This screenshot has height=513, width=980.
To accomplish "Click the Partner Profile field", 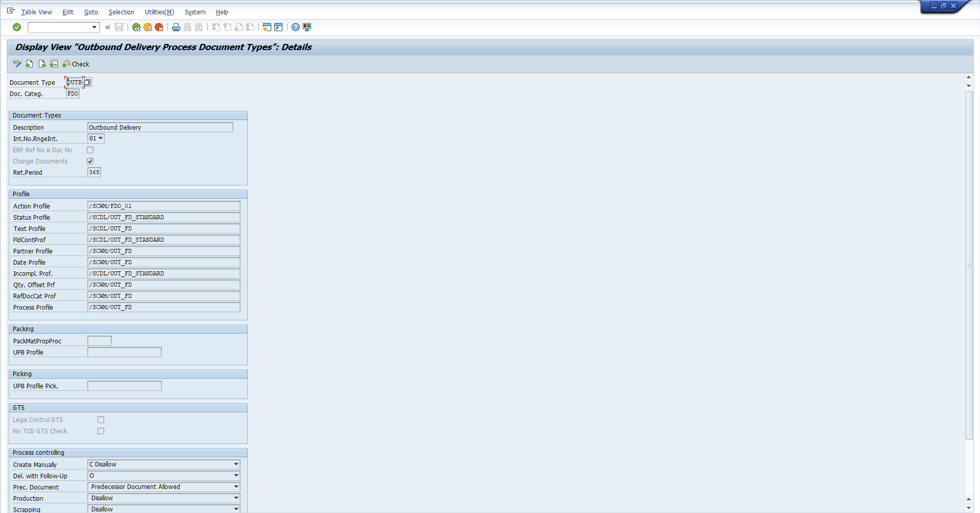I will (x=164, y=251).
